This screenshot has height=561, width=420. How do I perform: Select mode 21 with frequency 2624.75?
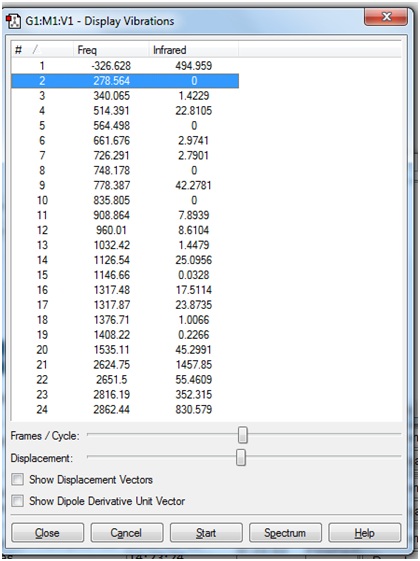(x=125, y=365)
